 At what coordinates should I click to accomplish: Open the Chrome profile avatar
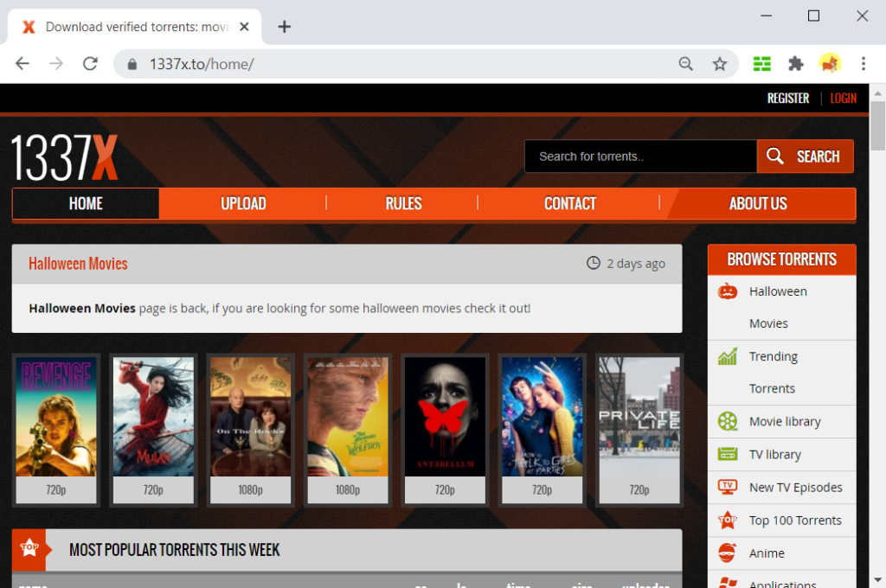pyautogui.click(x=830, y=64)
